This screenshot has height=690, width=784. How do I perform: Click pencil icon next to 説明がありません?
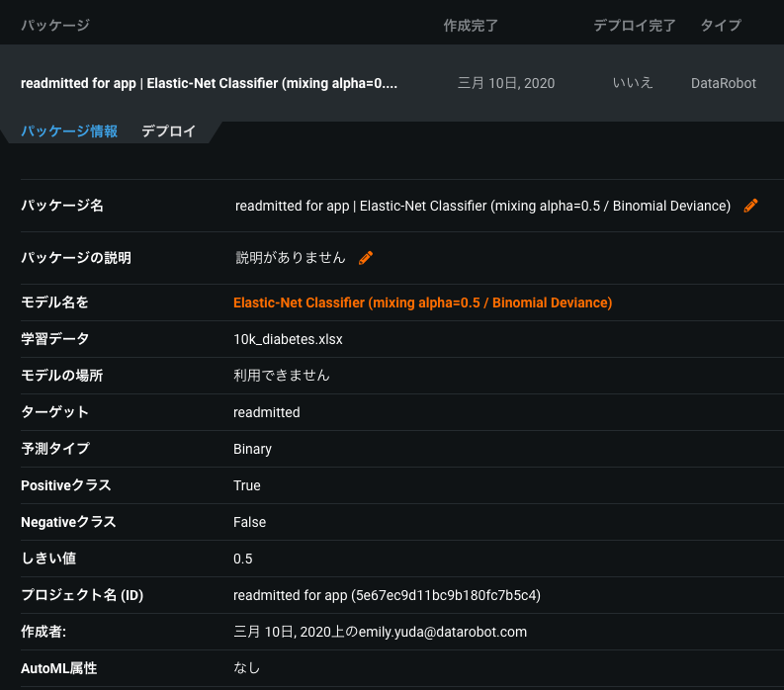point(366,258)
